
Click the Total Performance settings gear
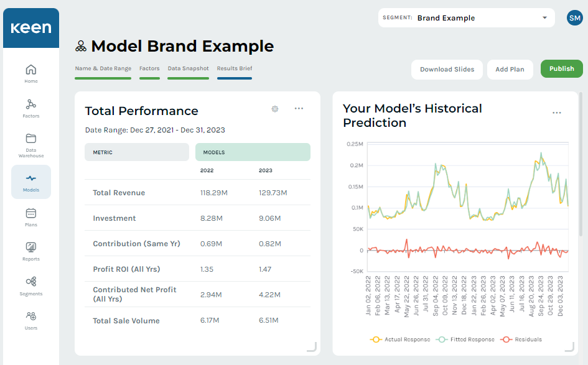275,109
